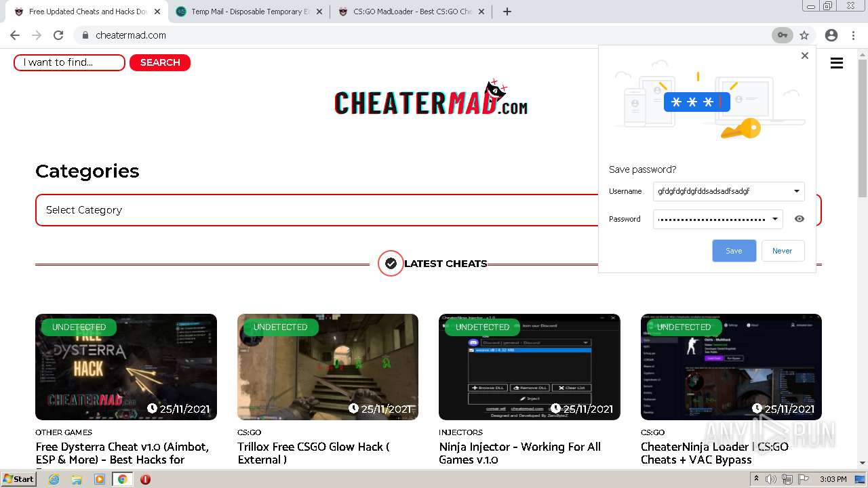Reload the cheatermad.com page

58,35
